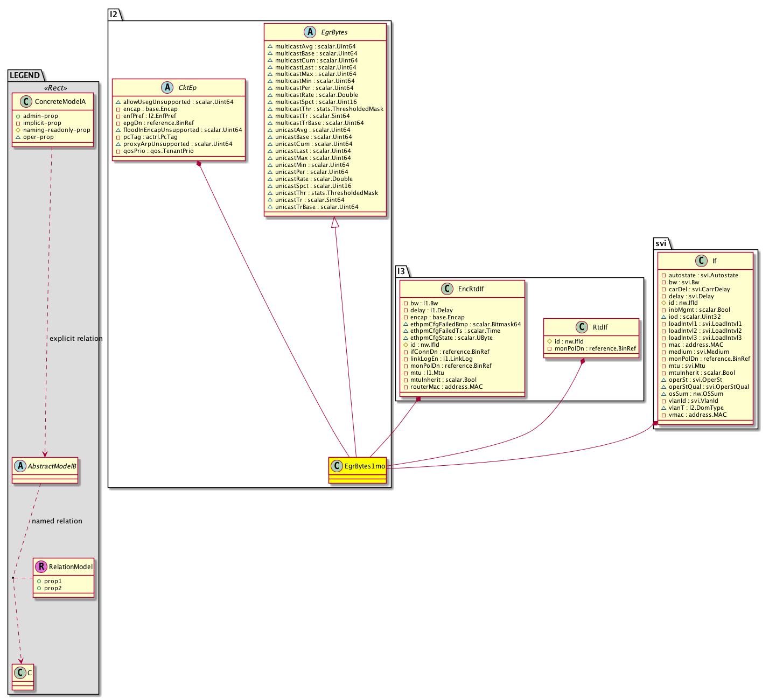
Task: Select the l3 package tab
Action: click(401, 271)
